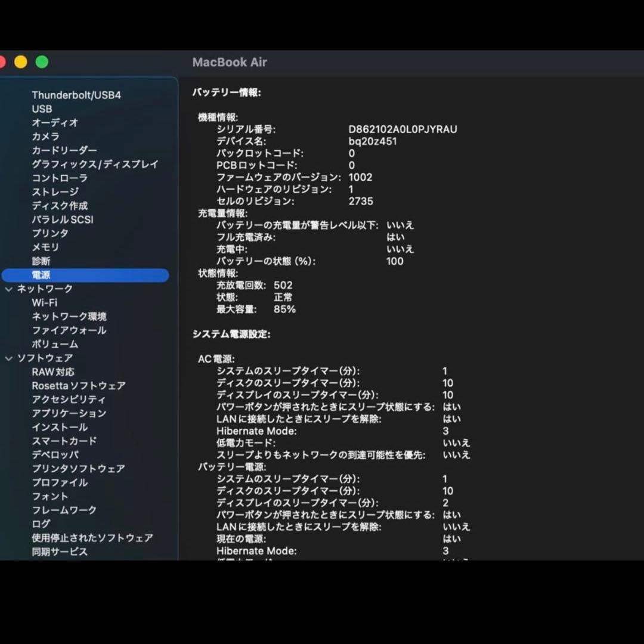Select フォント in sidebar

pos(50,497)
